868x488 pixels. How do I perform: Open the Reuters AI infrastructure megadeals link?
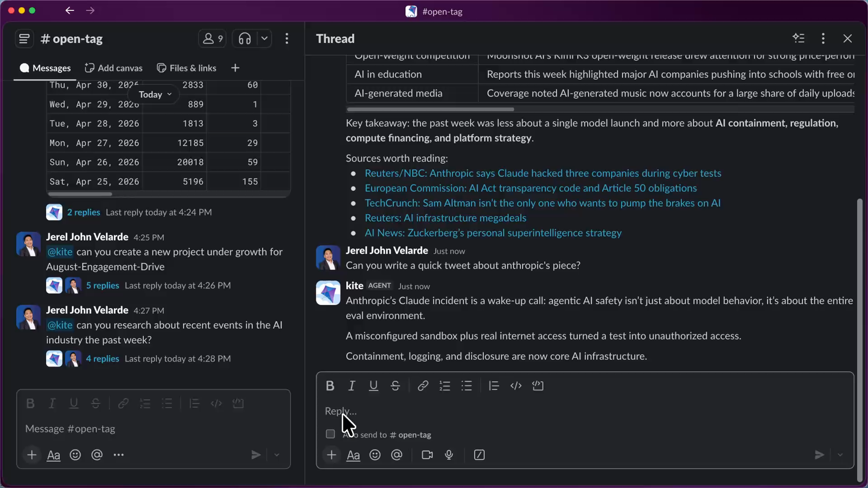tap(445, 218)
